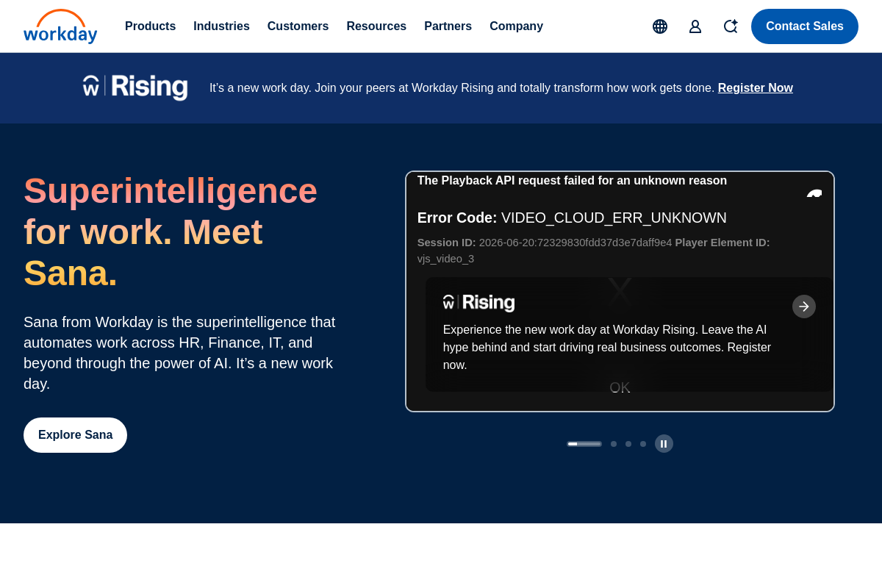Click the Sana from Workday description paragraph

[179, 353]
